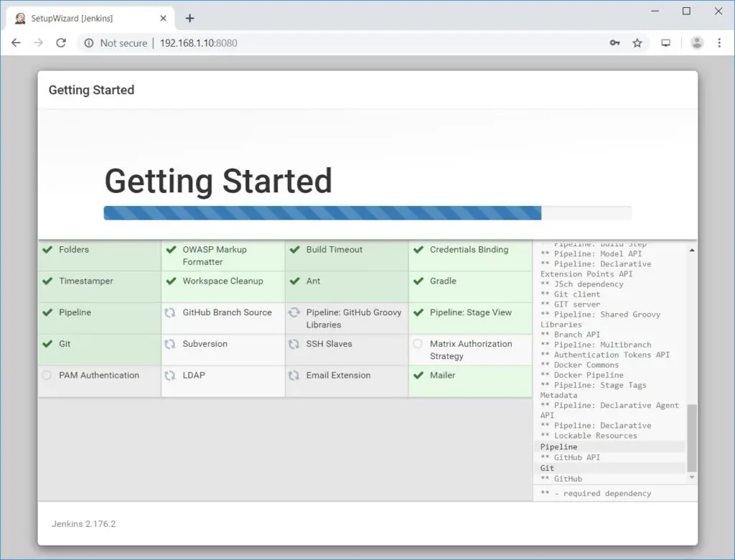
Task: Click the "GitHub Branch Source" plugin name
Action: coord(228,312)
